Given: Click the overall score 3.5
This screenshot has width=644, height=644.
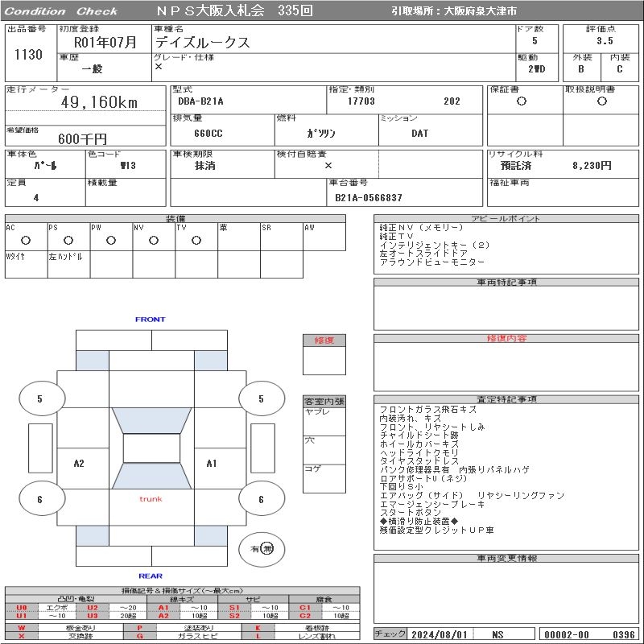Looking at the screenshot, I should [x=605, y=41].
